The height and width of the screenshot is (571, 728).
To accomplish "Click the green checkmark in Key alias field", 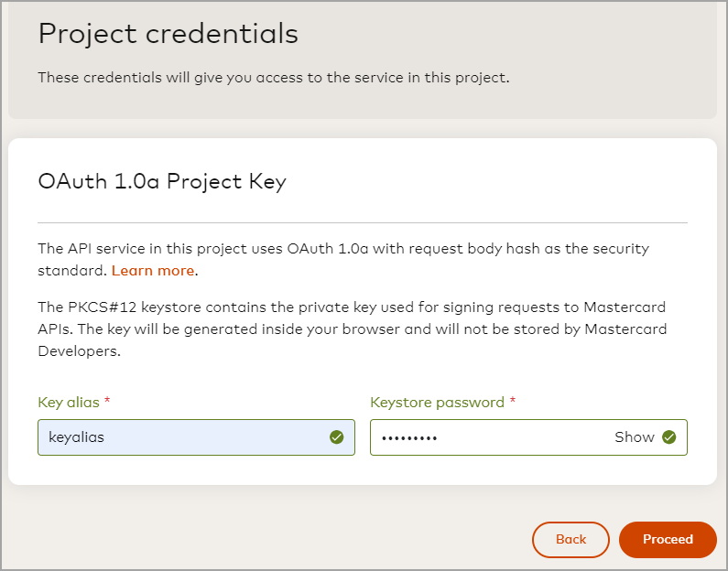I will (337, 437).
